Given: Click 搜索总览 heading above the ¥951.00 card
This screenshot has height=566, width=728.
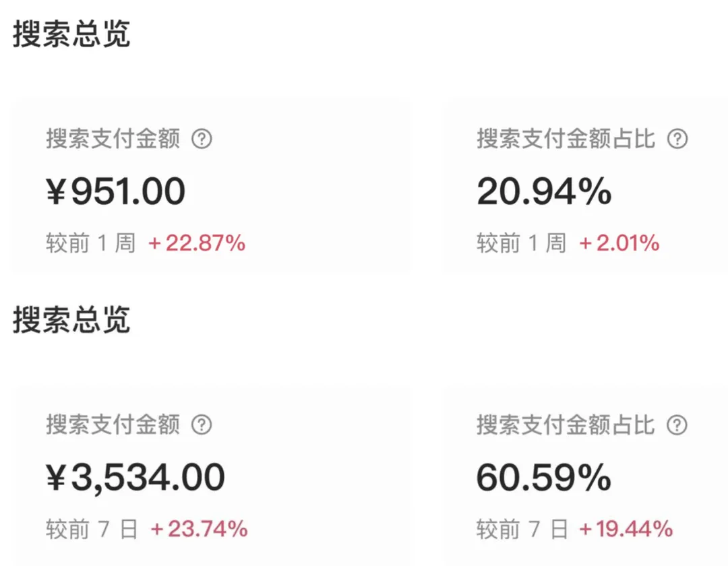Looking at the screenshot, I should point(71,34).
